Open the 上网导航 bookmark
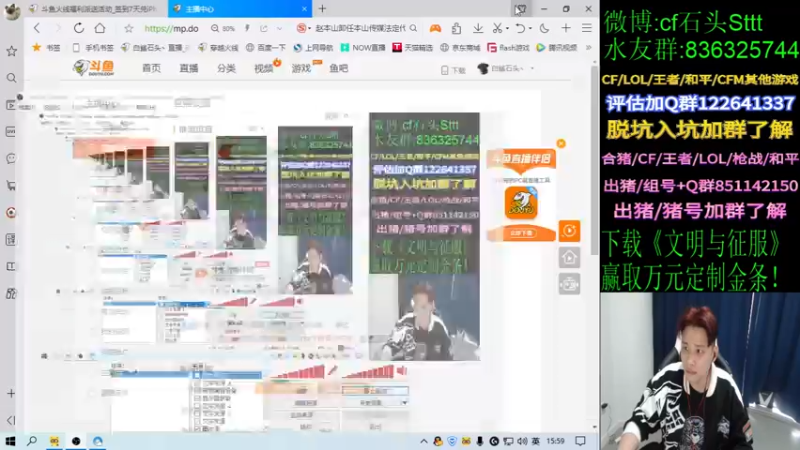Screen dimensions: 800x450 pyautogui.click(x=313, y=47)
